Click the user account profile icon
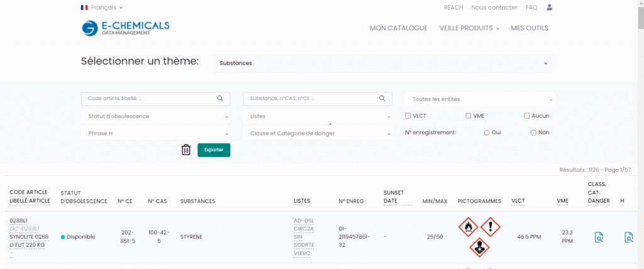The image size is (644, 269). coord(549,8)
